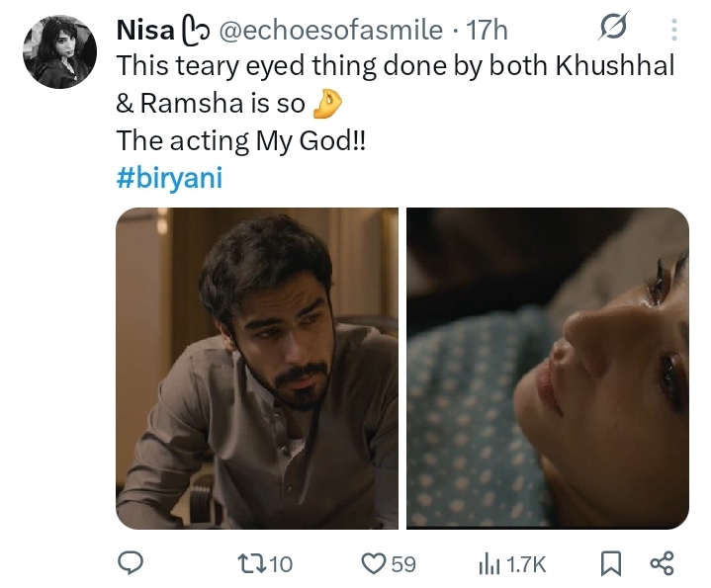Viewport: 711px width, 588px height.
Task: Bookmark this tweet
Action: point(611,563)
